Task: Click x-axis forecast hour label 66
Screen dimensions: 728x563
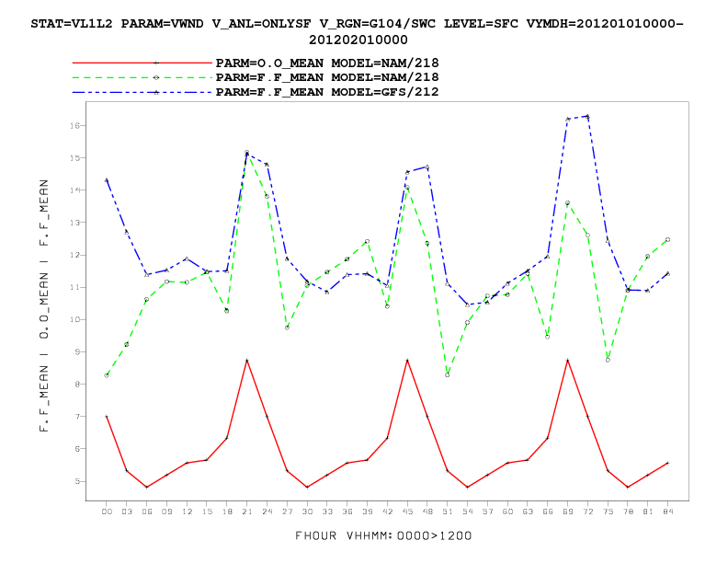Action: click(548, 511)
